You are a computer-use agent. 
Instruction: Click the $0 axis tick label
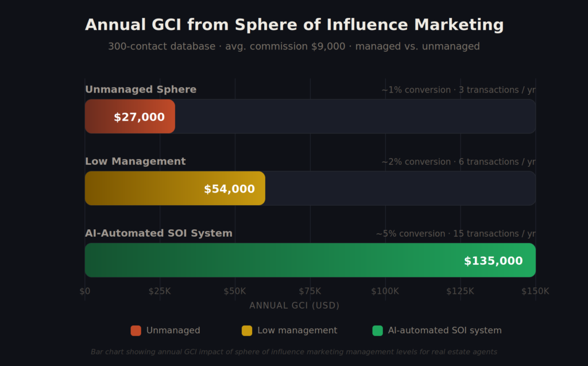pyautogui.click(x=85, y=291)
